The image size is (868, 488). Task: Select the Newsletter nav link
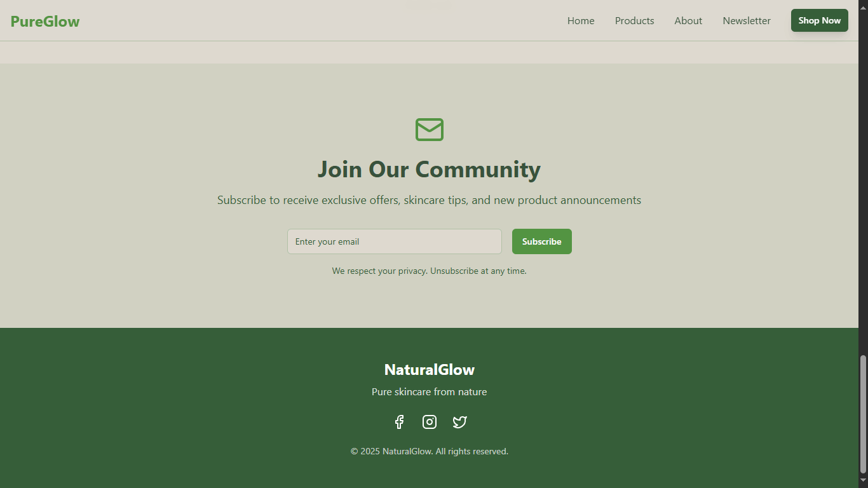click(746, 20)
